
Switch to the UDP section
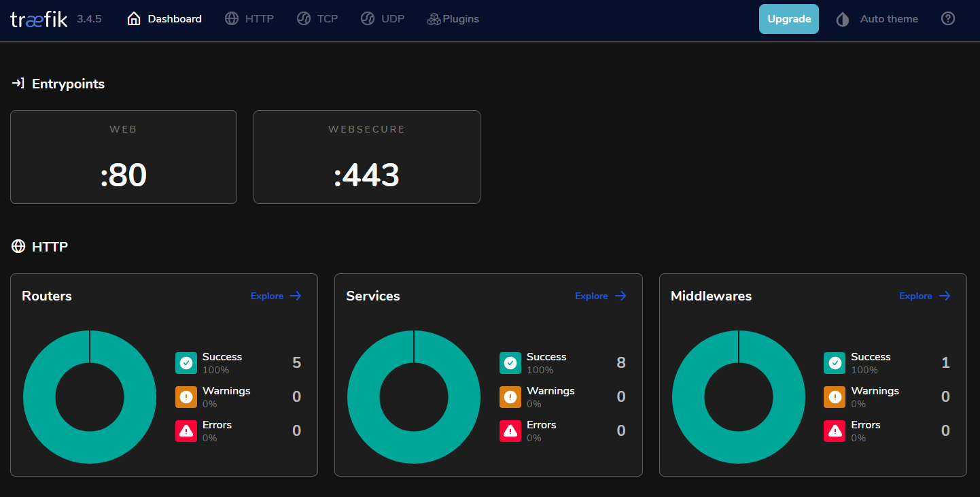(382, 18)
